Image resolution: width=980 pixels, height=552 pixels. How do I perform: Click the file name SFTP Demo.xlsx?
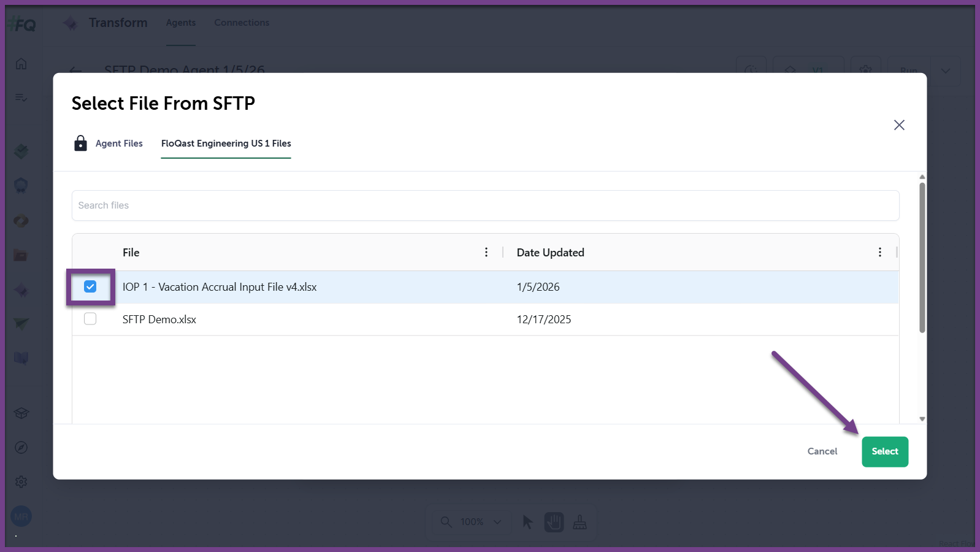[159, 320]
